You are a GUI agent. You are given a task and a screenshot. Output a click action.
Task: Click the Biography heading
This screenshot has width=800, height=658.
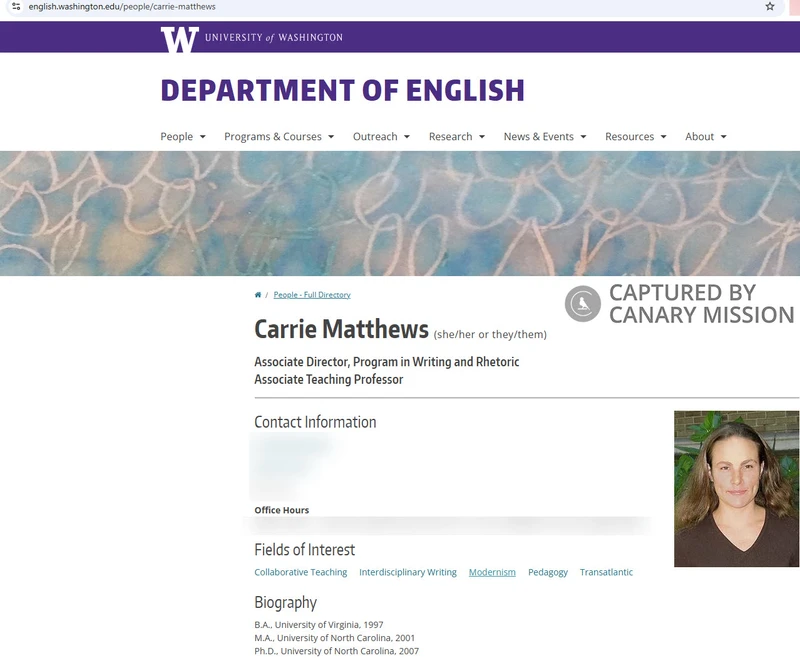(286, 603)
